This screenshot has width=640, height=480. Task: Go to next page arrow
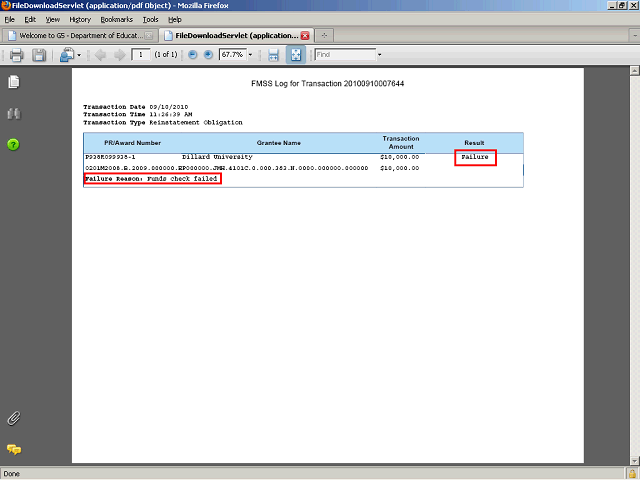120,55
